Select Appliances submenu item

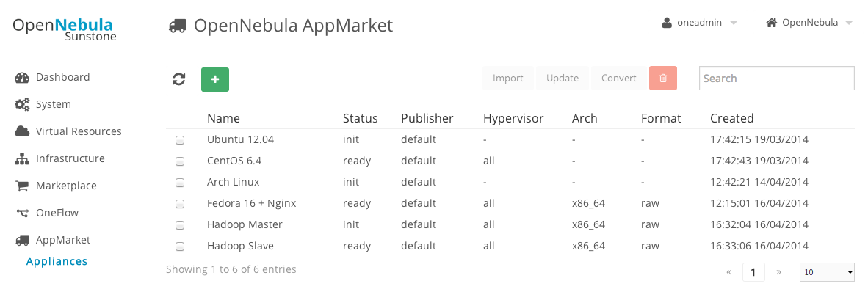click(x=57, y=261)
